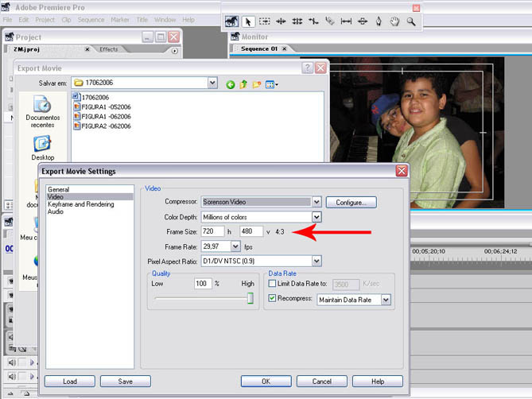Select the arrow Selection tool
Viewport: 532px width, 399px height.
coord(248,22)
